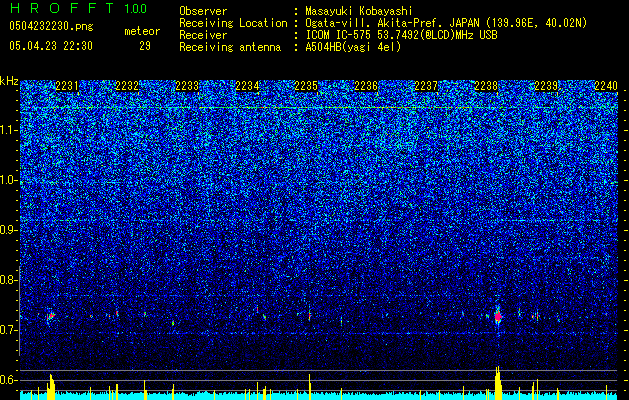Image resolution: width=629 pixels, height=400 pixels.
Task: Click the 2239 time marker
Action: tap(546, 86)
